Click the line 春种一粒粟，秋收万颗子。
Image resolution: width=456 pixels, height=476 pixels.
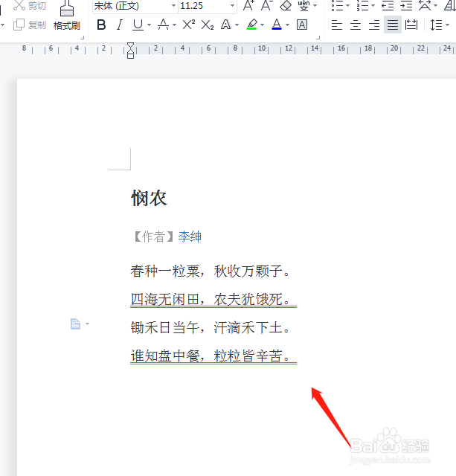[211, 271]
